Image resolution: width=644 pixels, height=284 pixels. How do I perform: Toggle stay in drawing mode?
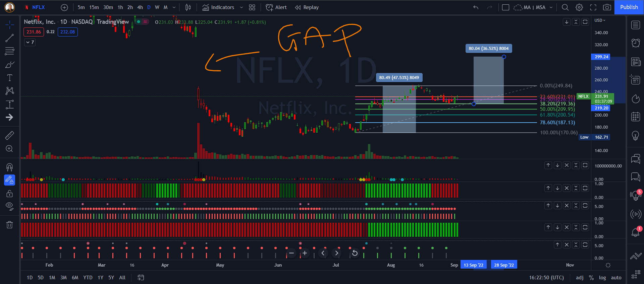tap(9, 180)
